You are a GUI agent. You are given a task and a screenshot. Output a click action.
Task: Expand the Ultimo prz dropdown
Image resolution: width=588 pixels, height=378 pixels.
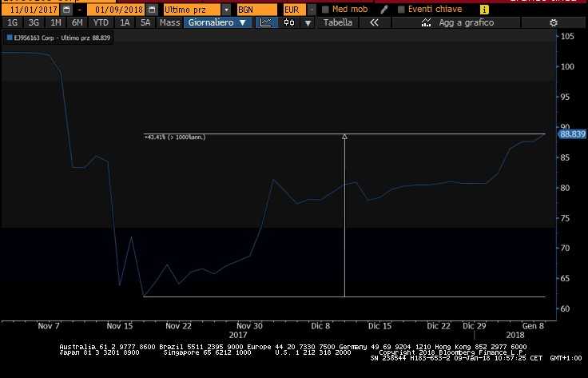pyautogui.click(x=227, y=10)
